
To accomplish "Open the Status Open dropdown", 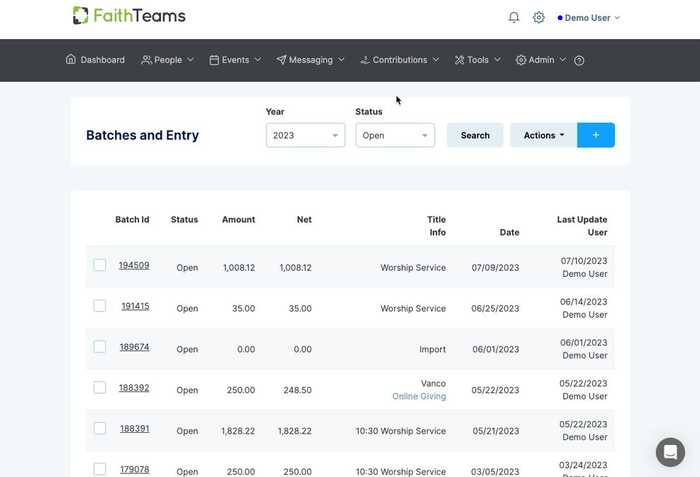I will (395, 135).
